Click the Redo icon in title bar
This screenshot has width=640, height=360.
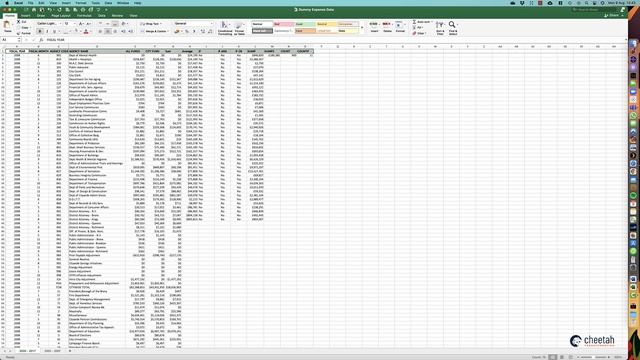click(59, 9)
